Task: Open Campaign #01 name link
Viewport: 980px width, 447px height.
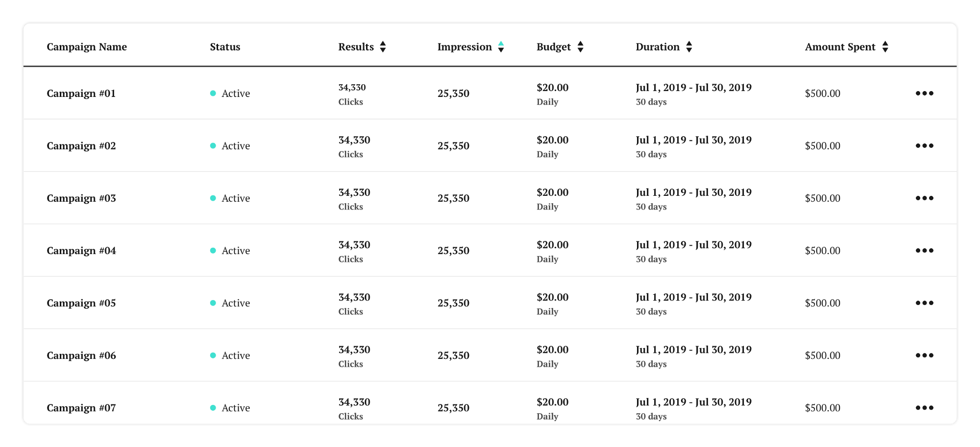Action: 81,94
